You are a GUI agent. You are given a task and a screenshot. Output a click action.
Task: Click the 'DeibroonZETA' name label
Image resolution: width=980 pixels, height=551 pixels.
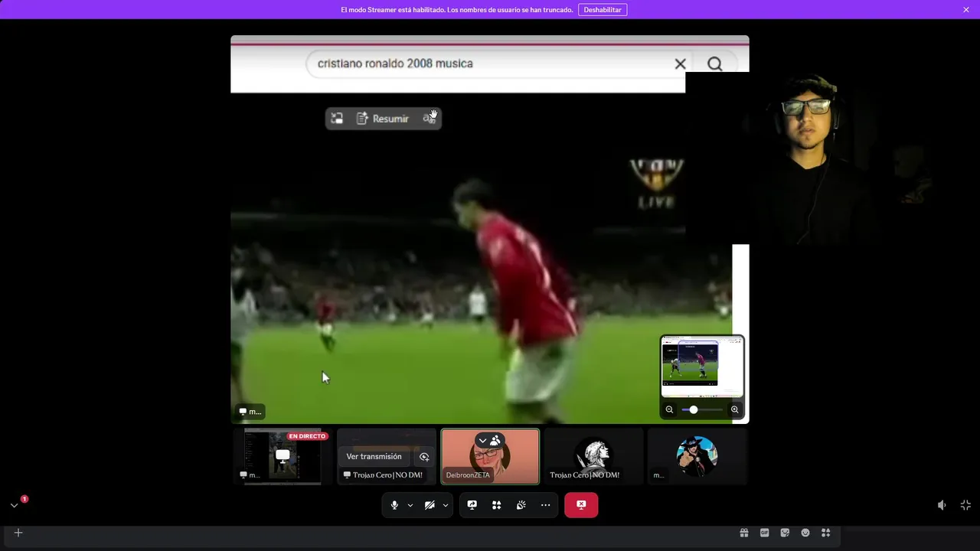point(468,475)
